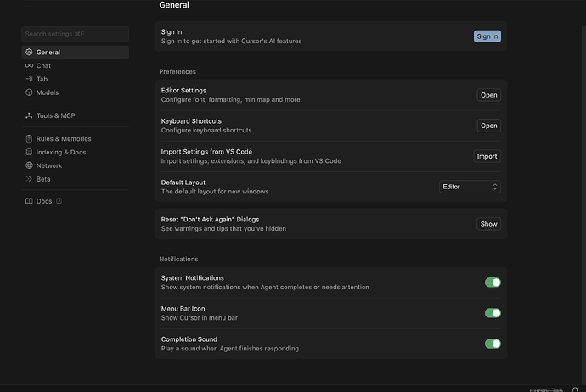Click 'Play a sound when Agent finishes responding'
The width and height of the screenshot is (586, 392).
(x=230, y=349)
